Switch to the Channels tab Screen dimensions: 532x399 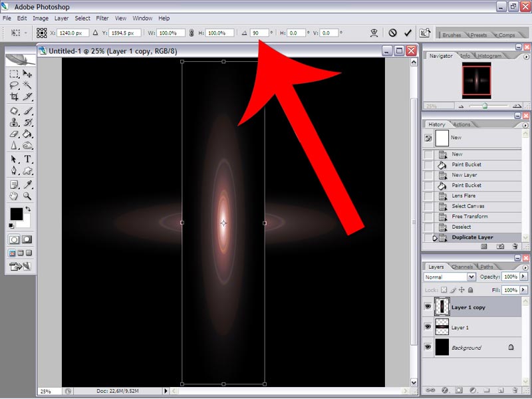[462, 267]
